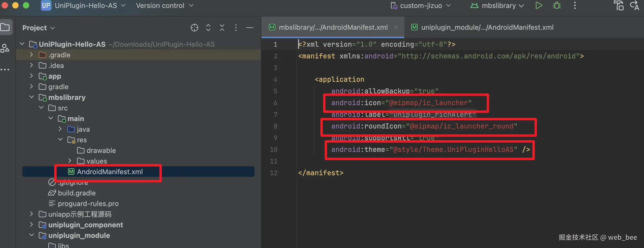The image size is (644, 248).
Task: Select the libs folder under uniplugin_module
Action: coord(59,245)
